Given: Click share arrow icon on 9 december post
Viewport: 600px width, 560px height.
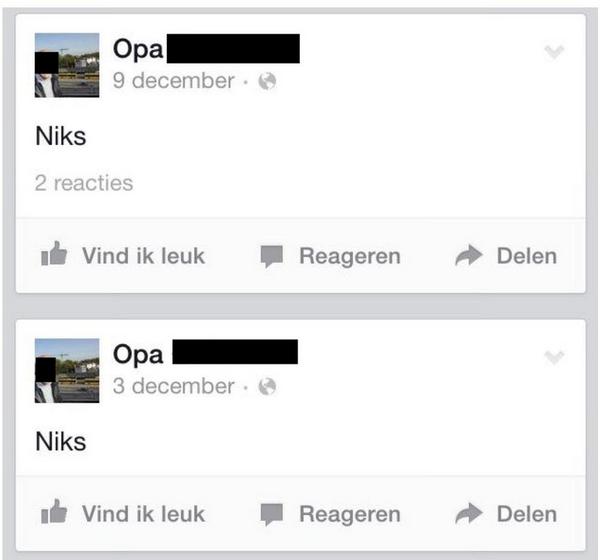Looking at the screenshot, I should (x=469, y=255).
